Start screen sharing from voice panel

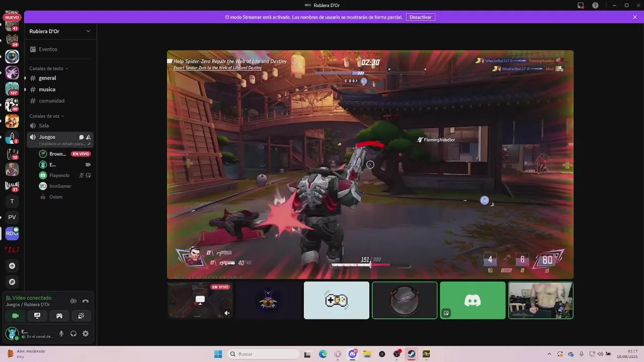pyautogui.click(x=37, y=316)
